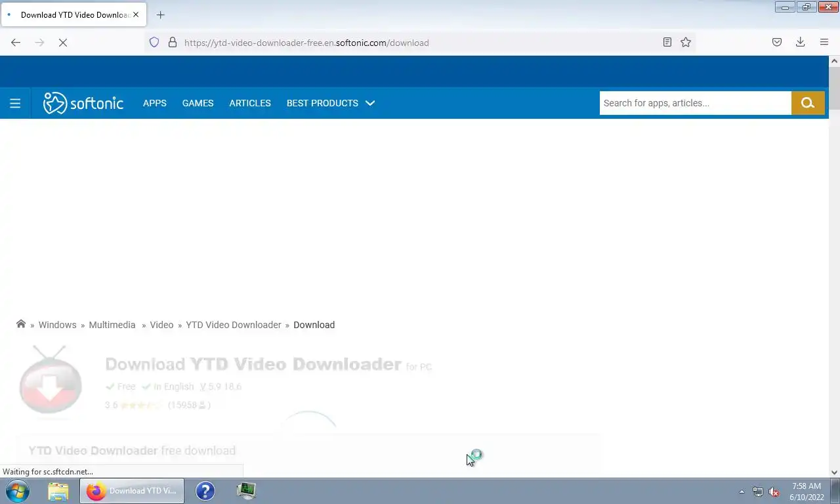
Task: Click the Firefox taskbar button
Action: coord(132,491)
